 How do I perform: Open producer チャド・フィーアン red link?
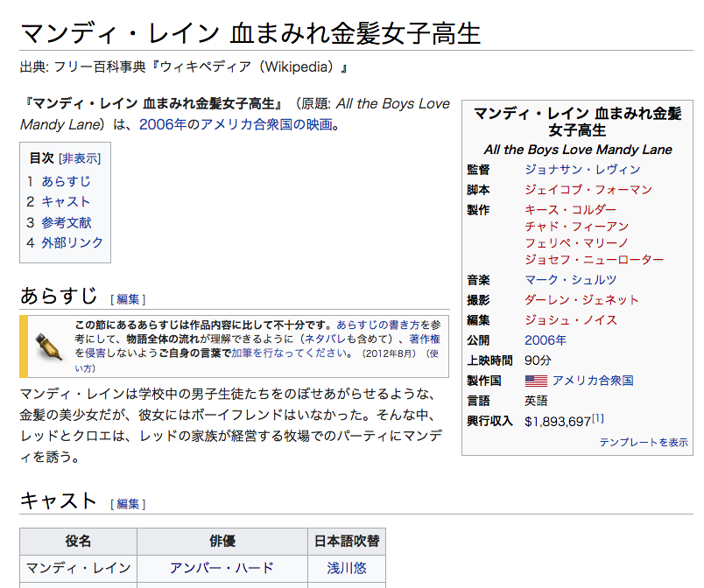(x=576, y=227)
